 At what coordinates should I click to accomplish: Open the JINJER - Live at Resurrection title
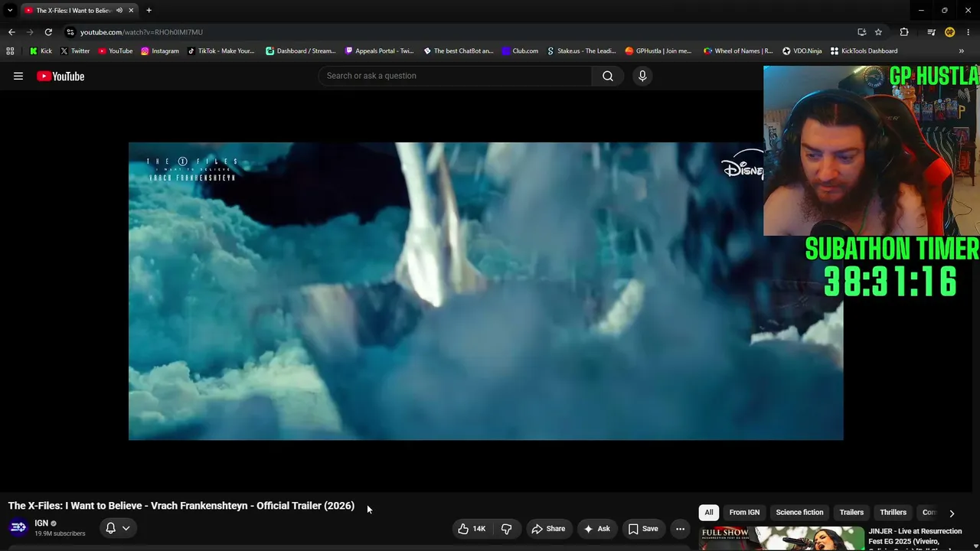click(x=915, y=537)
